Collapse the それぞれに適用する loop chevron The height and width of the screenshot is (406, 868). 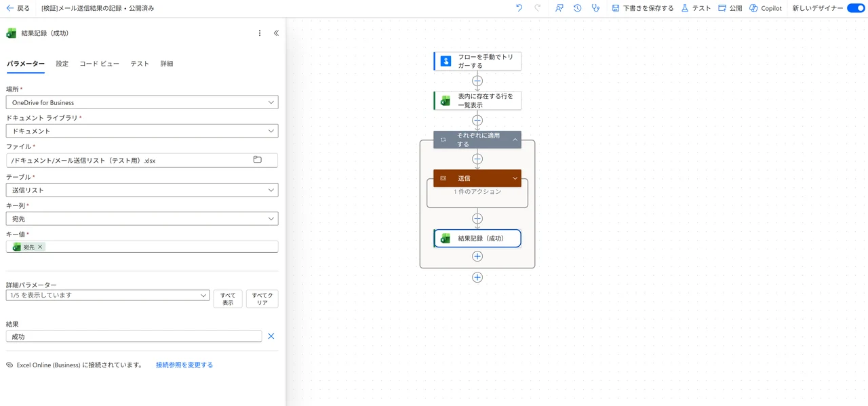515,140
